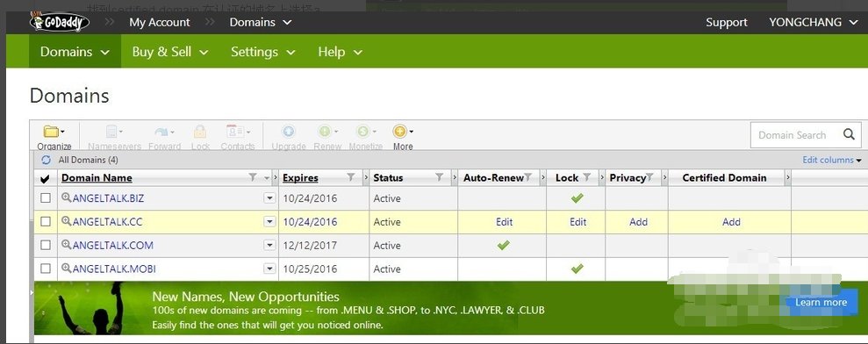Click the 12/12/2017 expiry date
Viewport: 868px width, 344px height.
[310, 246]
